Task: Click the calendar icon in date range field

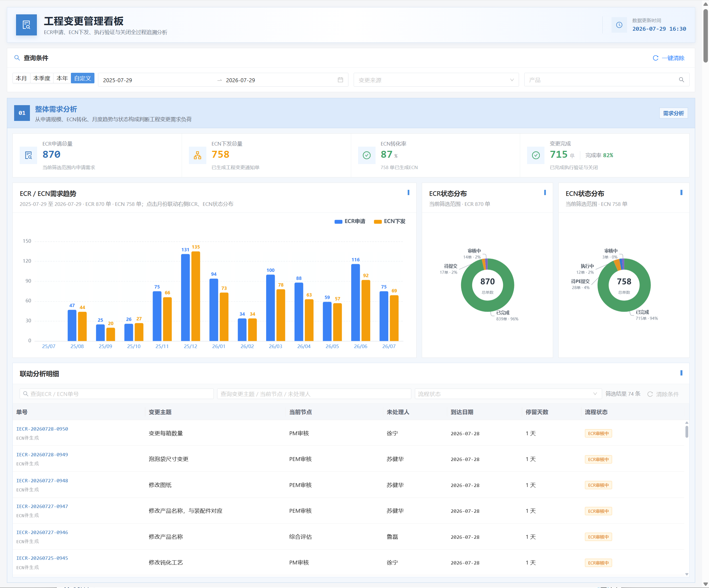Action: [x=340, y=80]
